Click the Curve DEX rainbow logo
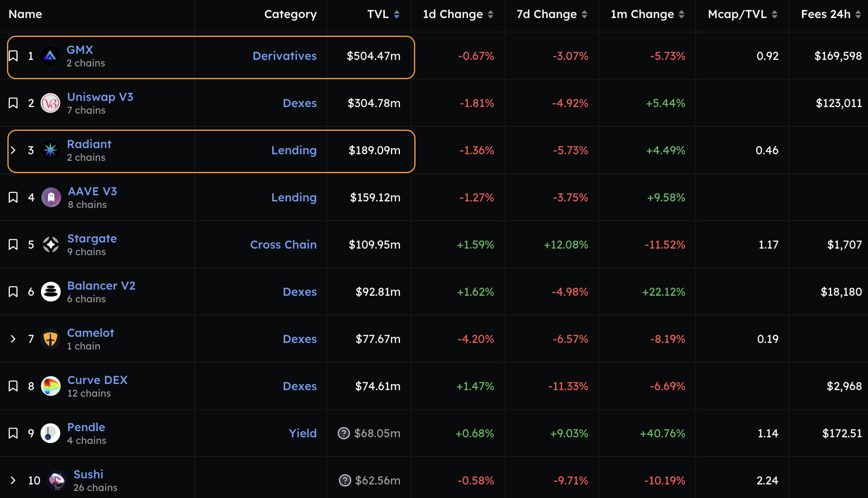This screenshot has width=868, height=498. pyautogui.click(x=51, y=386)
